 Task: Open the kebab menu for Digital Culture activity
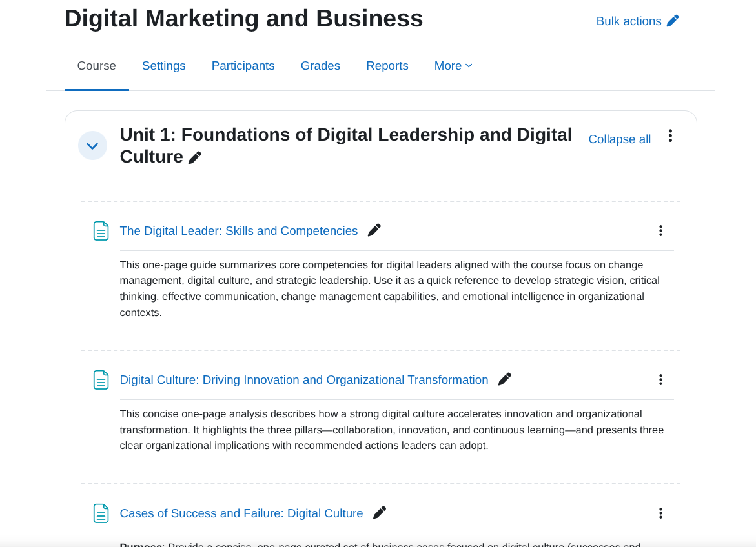[660, 380]
